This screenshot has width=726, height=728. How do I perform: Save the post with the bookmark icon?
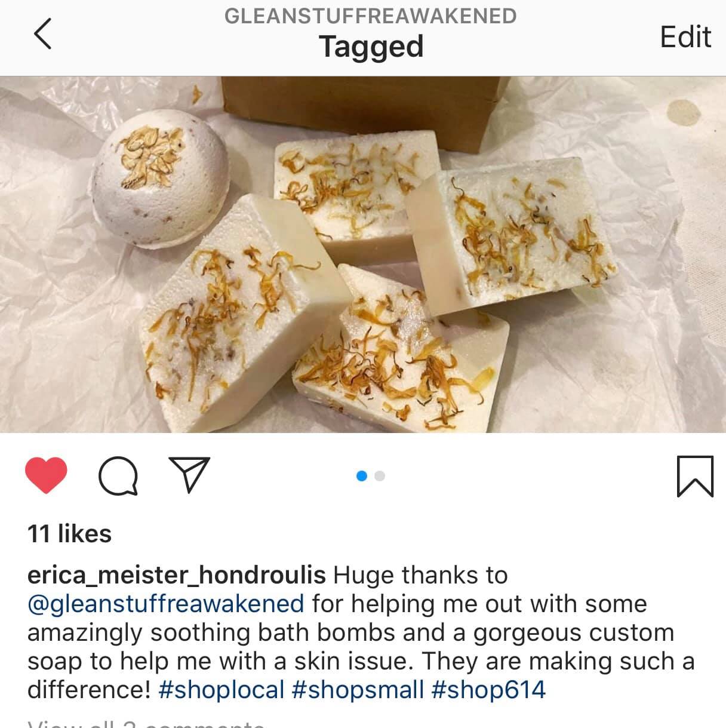point(696,476)
